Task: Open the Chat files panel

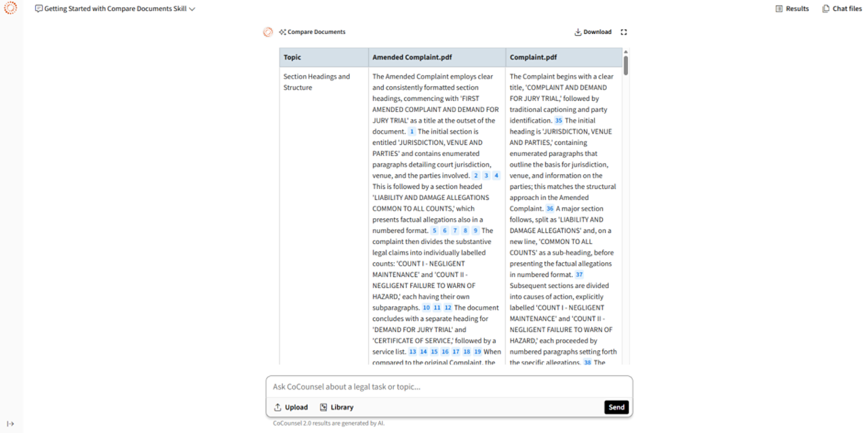Action: (x=842, y=9)
